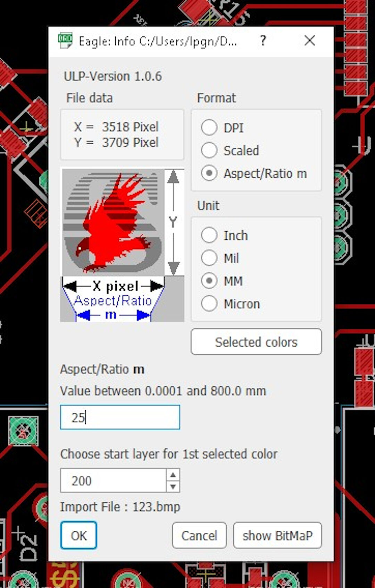
Task: Confirm import with OK button
Action: point(79,536)
